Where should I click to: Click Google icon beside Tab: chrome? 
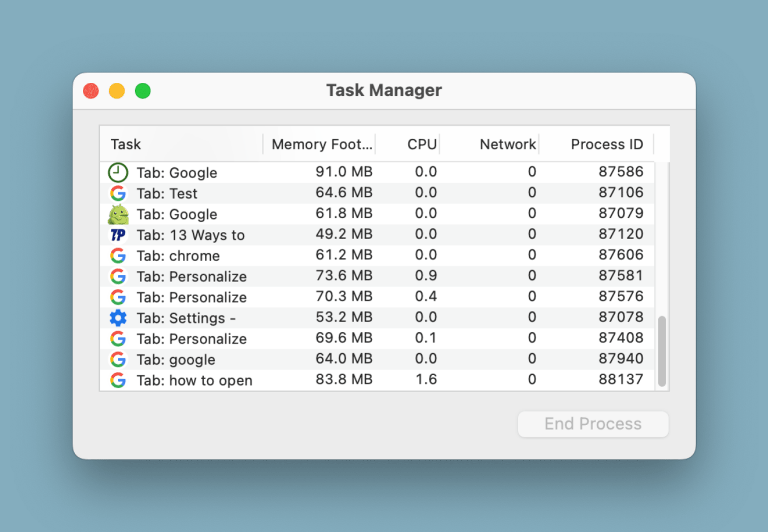click(x=117, y=256)
